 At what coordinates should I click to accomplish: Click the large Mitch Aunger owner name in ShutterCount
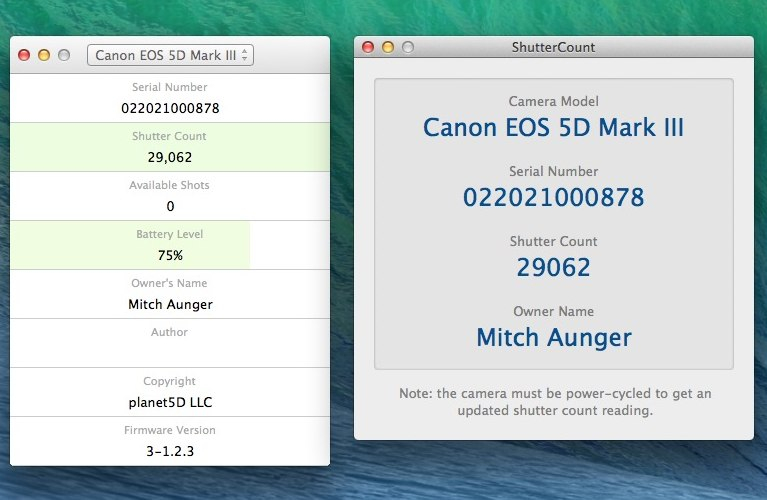pos(553,337)
